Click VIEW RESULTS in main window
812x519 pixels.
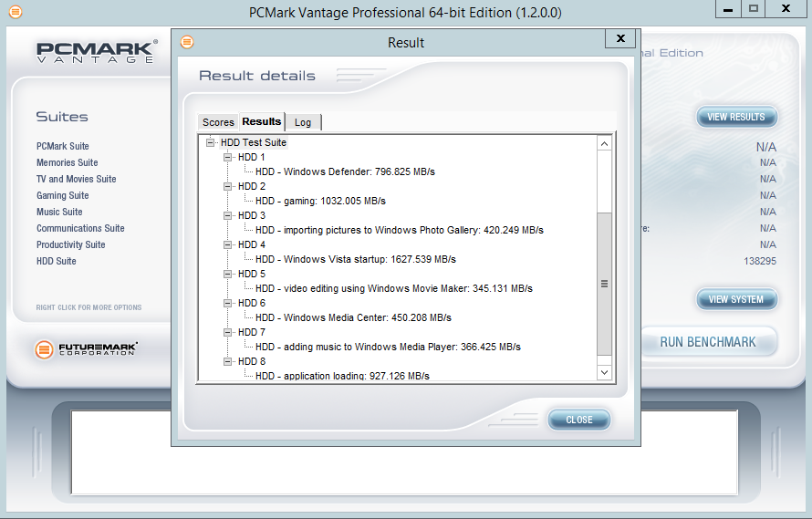736,117
